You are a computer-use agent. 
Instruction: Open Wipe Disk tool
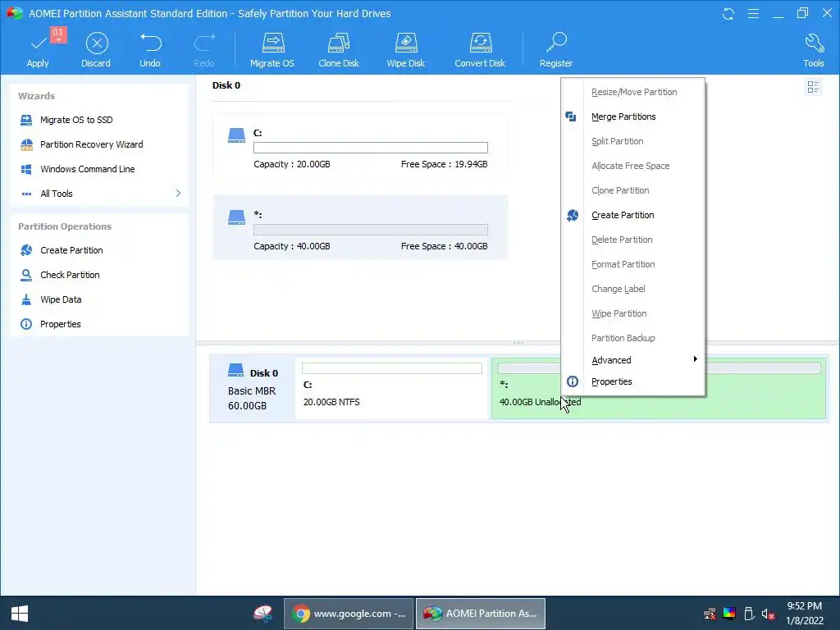coord(405,50)
